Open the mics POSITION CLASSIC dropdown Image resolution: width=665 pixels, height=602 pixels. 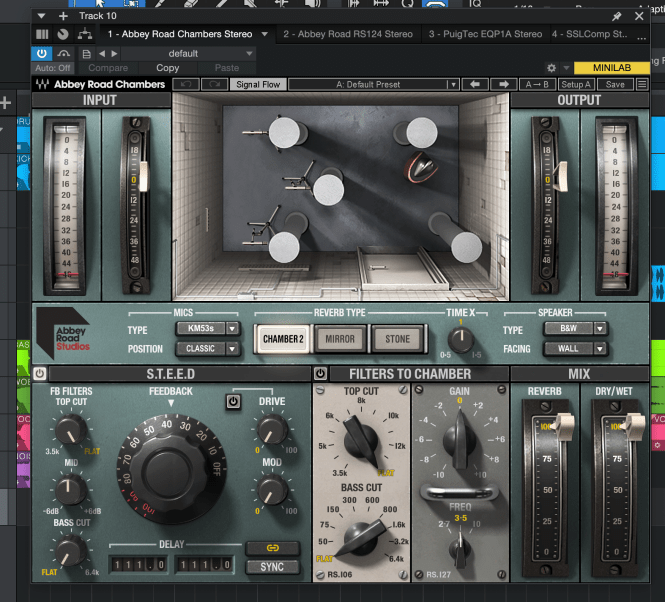pyautogui.click(x=208, y=349)
